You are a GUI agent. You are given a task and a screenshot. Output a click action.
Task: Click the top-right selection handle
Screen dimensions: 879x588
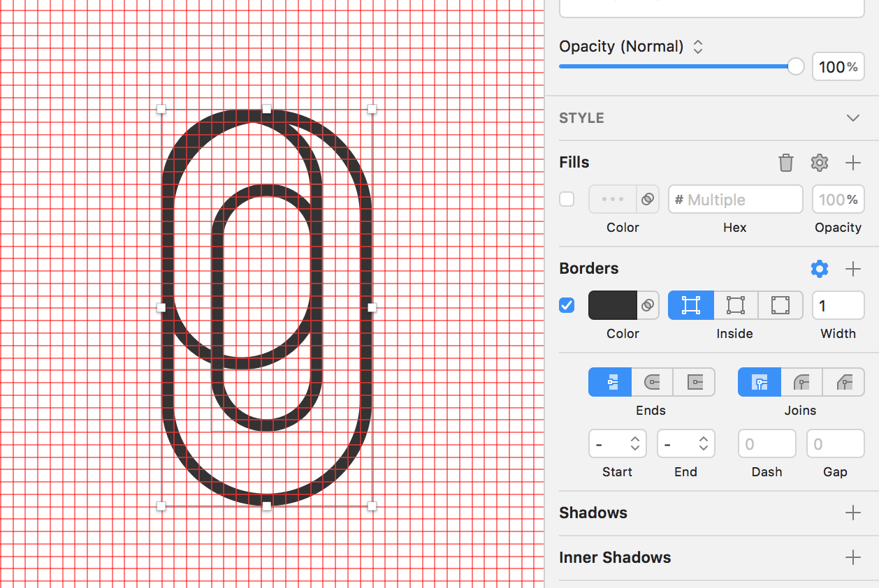(372, 109)
